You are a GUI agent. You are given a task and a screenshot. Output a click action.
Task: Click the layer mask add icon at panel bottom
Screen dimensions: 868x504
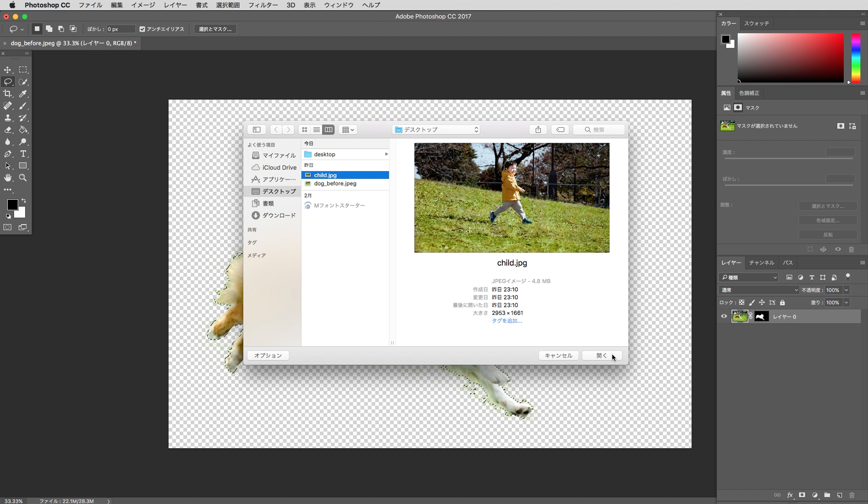click(x=802, y=495)
